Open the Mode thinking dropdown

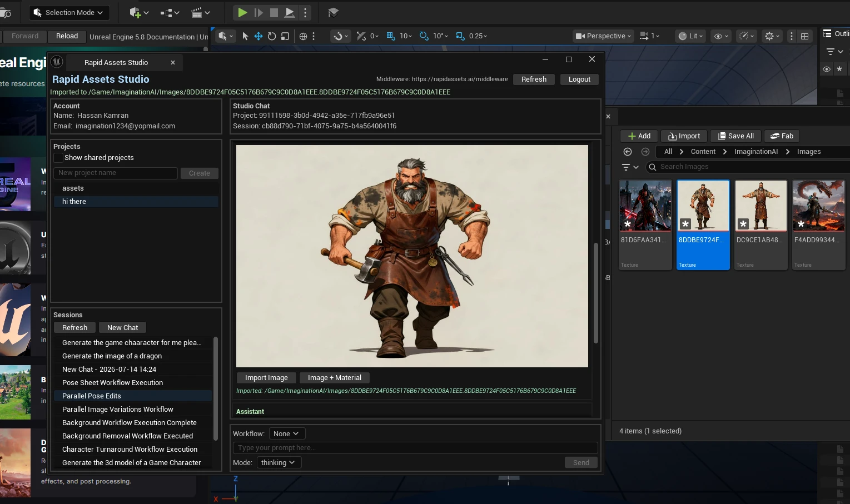[x=279, y=462]
